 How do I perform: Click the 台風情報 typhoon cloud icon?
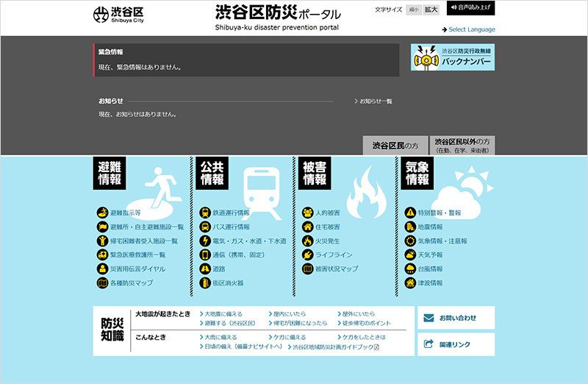pos(410,269)
